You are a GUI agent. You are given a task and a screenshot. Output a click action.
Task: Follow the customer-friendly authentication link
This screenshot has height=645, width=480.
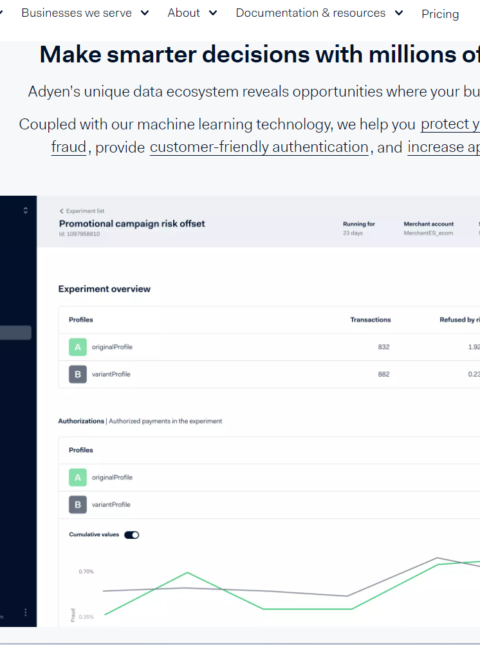pos(259,147)
